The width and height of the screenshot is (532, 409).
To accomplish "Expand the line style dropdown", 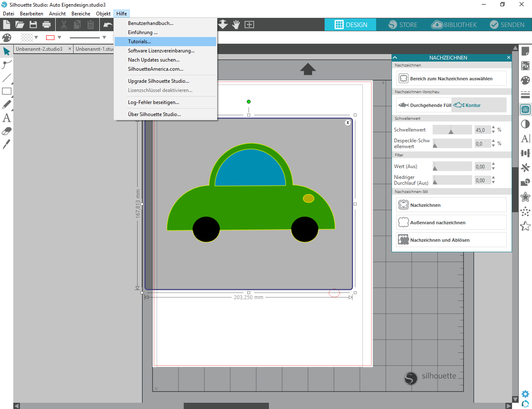I will 104,37.
